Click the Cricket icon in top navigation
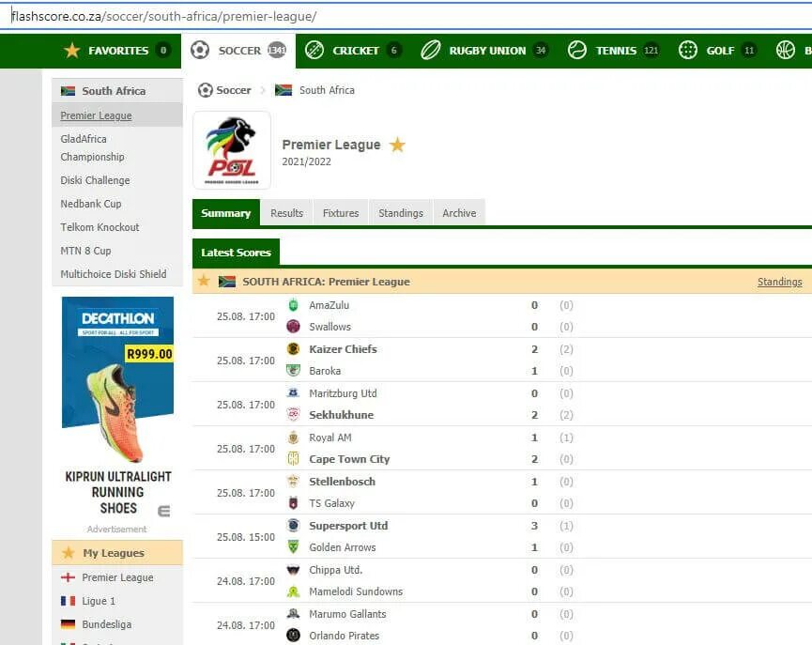The width and height of the screenshot is (812, 645). (x=314, y=51)
